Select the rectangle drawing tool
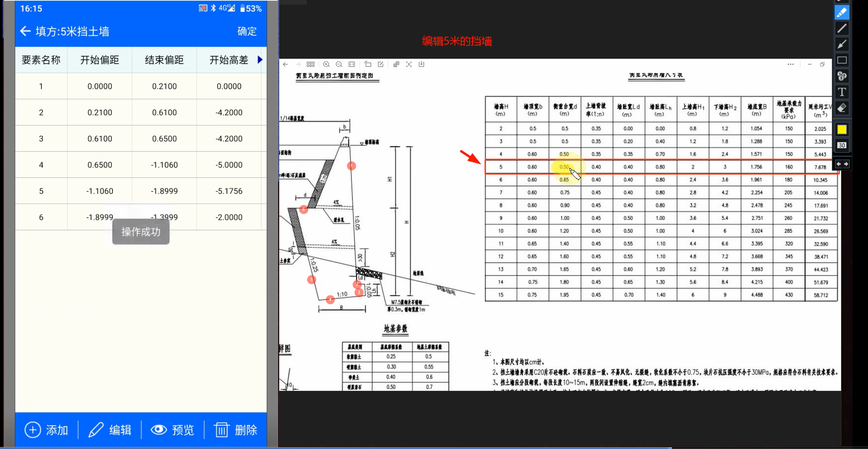 tap(842, 60)
